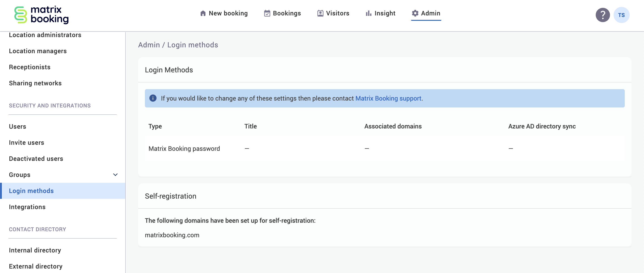Navigate to Deactivated users
This screenshot has height=273, width=644.
(36, 159)
